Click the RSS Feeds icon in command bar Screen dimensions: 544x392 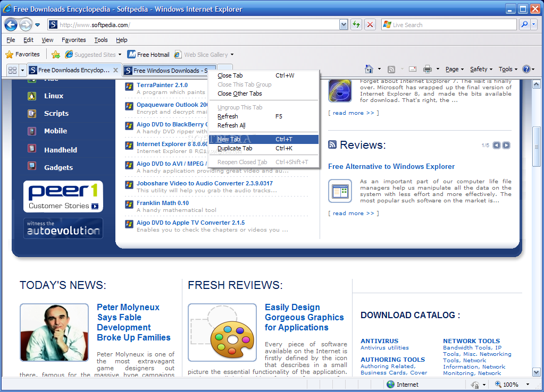tap(391, 70)
